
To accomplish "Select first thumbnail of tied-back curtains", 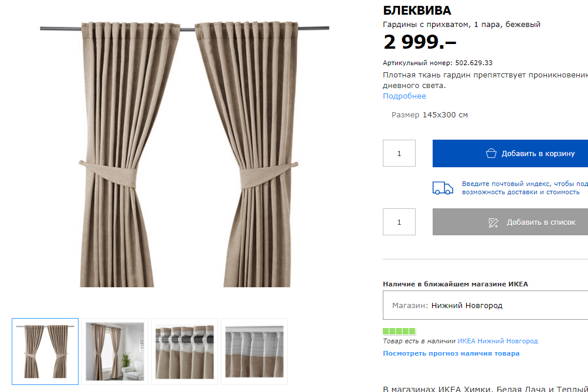I will 45,352.
